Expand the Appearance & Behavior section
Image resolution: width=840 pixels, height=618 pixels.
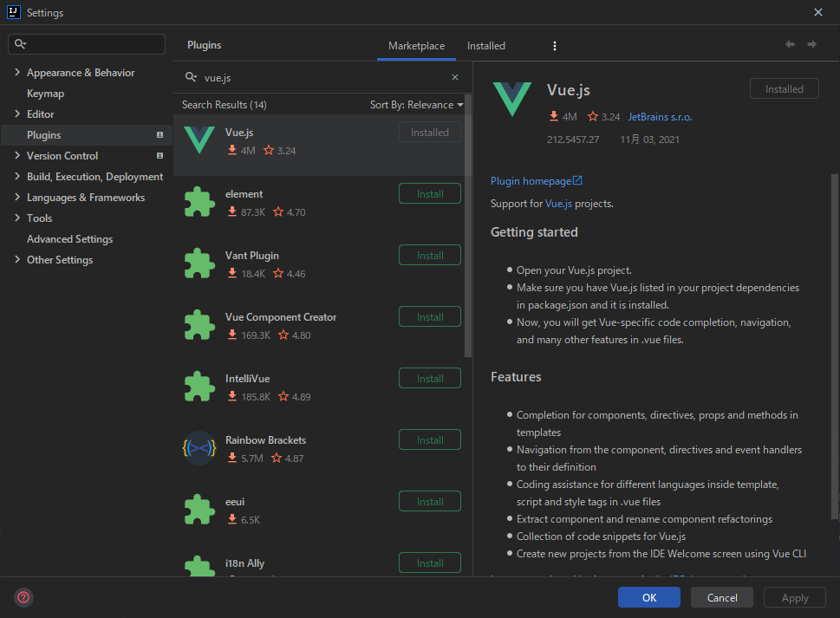tap(16, 72)
